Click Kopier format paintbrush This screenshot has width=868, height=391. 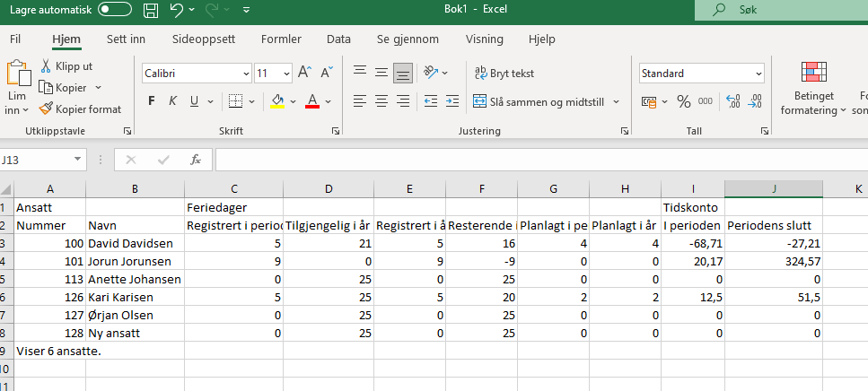(80, 109)
